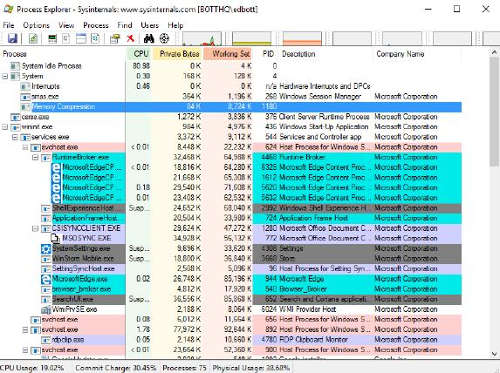Click the document icon beside MSOSYNC.EXE
This screenshot has width=500, height=373.
pyautogui.click(x=55, y=238)
